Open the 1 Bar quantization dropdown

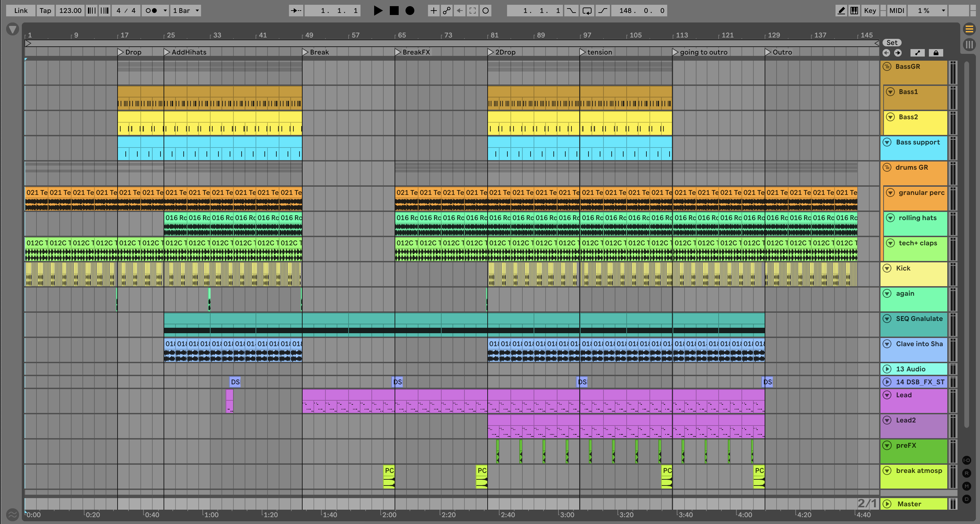point(186,11)
